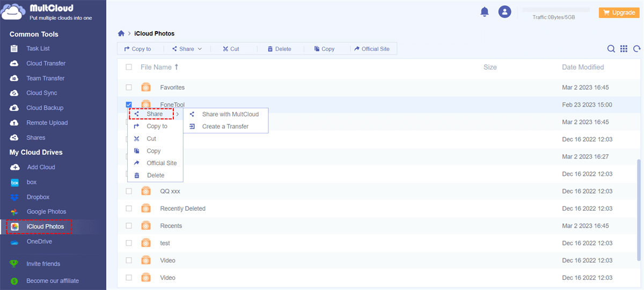
Task: Click Traffic:0Bytes/5GB text
Action: click(554, 17)
